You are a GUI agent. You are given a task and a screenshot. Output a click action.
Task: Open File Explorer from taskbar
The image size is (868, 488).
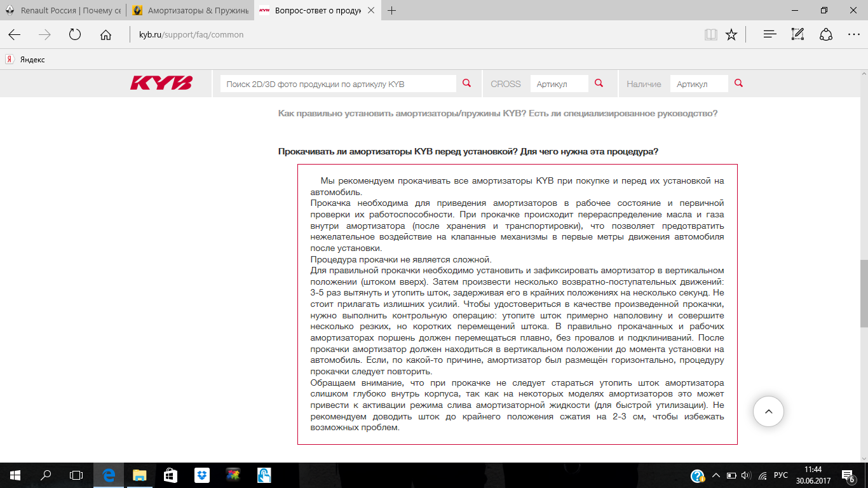tap(140, 475)
